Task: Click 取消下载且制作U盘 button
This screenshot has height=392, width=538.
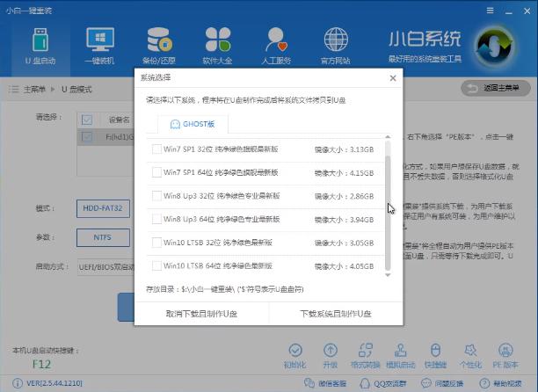Action: coord(201,314)
